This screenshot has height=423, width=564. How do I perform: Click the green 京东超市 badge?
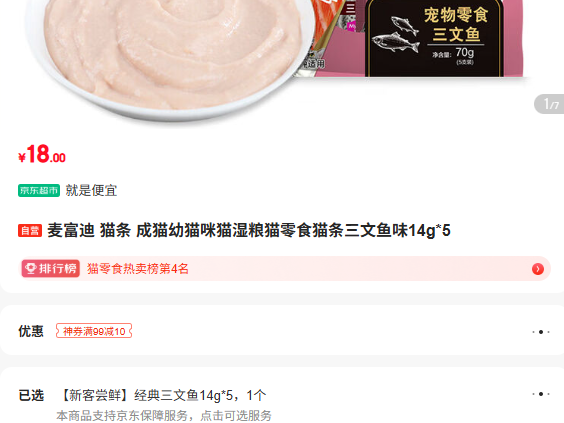click(x=39, y=190)
